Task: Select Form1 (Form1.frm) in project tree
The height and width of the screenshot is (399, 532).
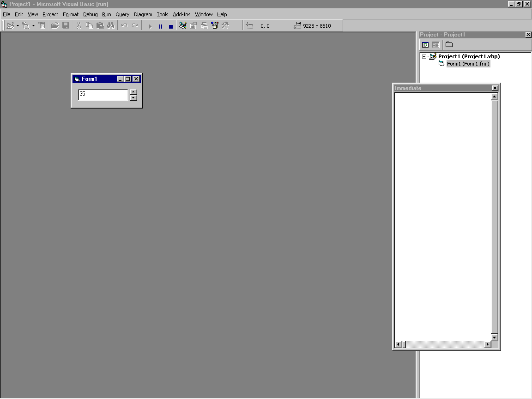Action: (x=468, y=64)
